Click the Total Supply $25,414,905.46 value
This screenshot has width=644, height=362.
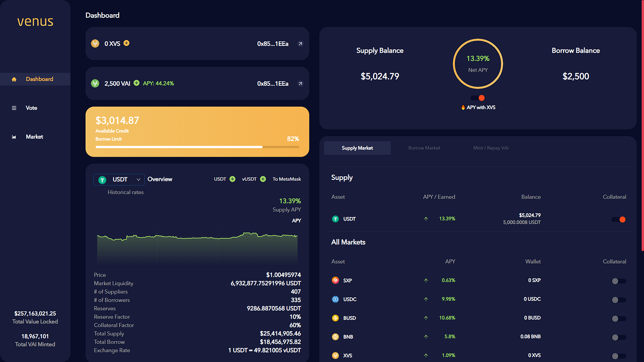[281, 334]
